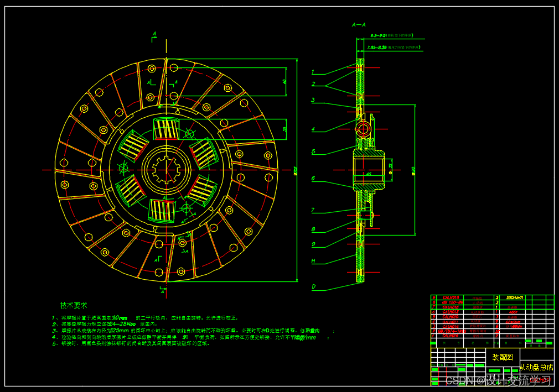Viewport: 559px width, 392px height.
Task: Click the '8.2–9.5' thickness dimension text
Action: pos(377,35)
